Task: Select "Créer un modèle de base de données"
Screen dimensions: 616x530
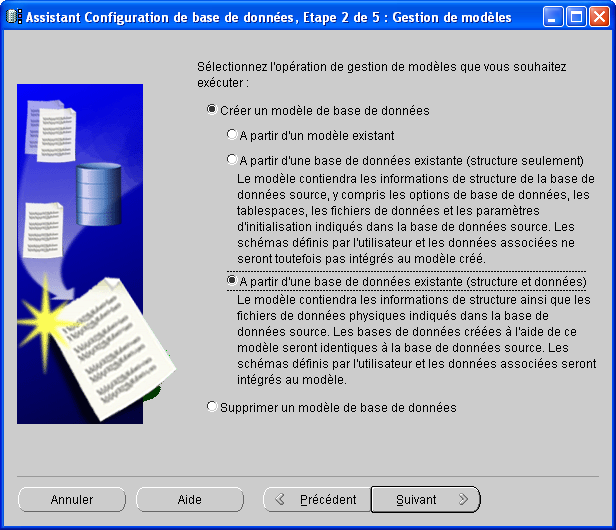Action: click(211, 111)
